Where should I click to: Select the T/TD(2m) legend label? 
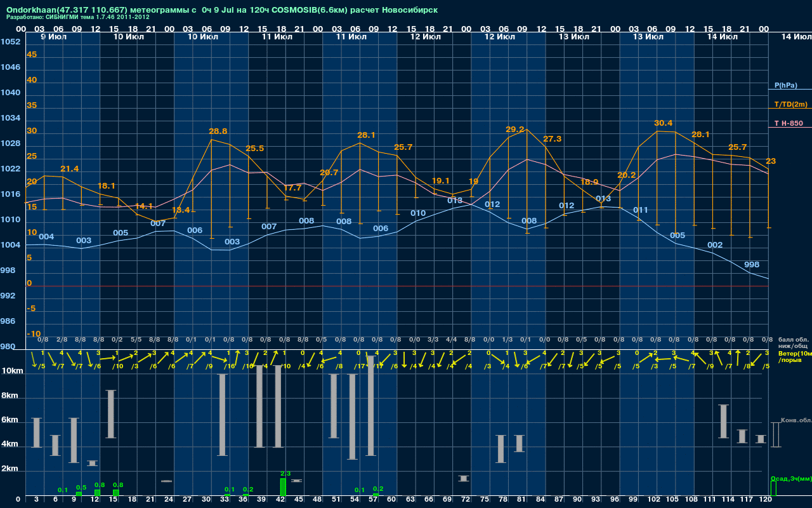pos(791,104)
